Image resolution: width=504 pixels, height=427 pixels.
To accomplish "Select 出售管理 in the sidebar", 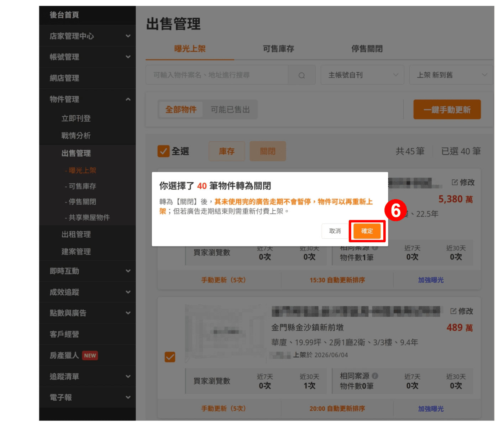I will (x=76, y=153).
